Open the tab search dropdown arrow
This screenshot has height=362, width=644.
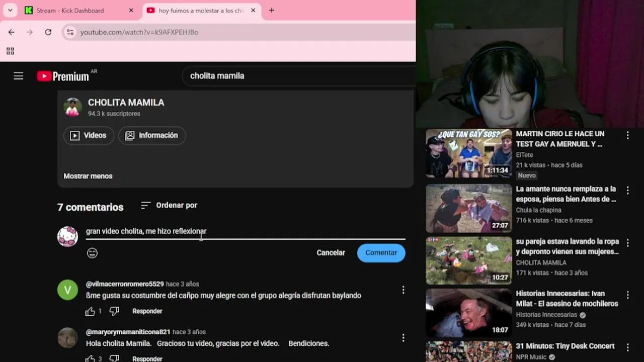click(10, 10)
